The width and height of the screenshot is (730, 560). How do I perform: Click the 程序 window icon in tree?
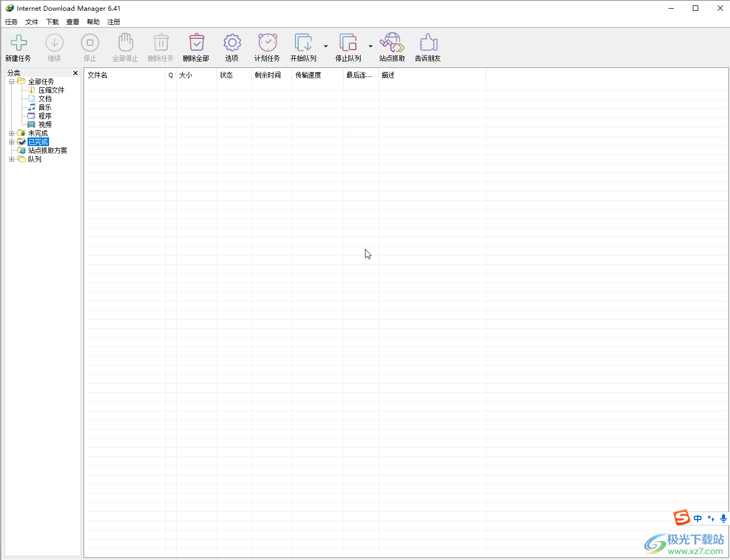(32, 116)
